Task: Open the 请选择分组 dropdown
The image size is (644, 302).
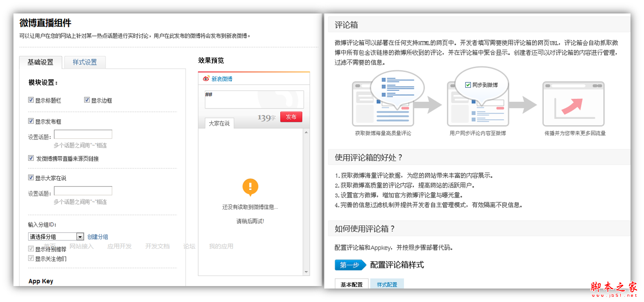Action: tap(80, 237)
